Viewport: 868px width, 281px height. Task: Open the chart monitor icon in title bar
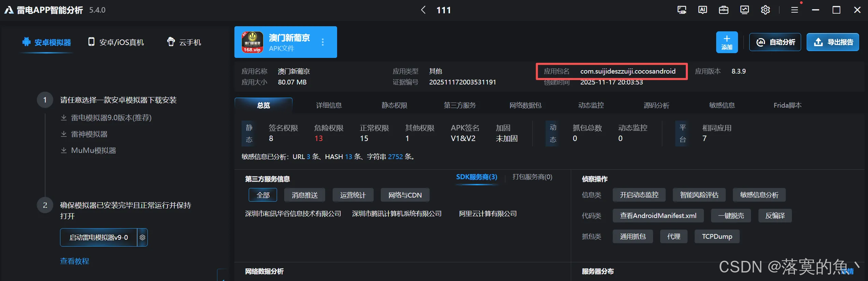pos(744,10)
